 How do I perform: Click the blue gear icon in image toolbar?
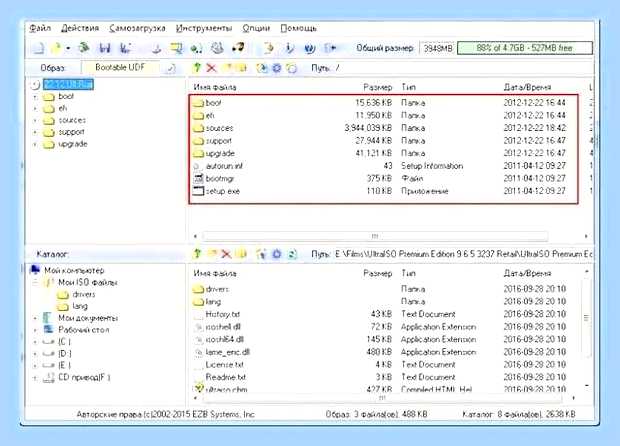[x=277, y=68]
